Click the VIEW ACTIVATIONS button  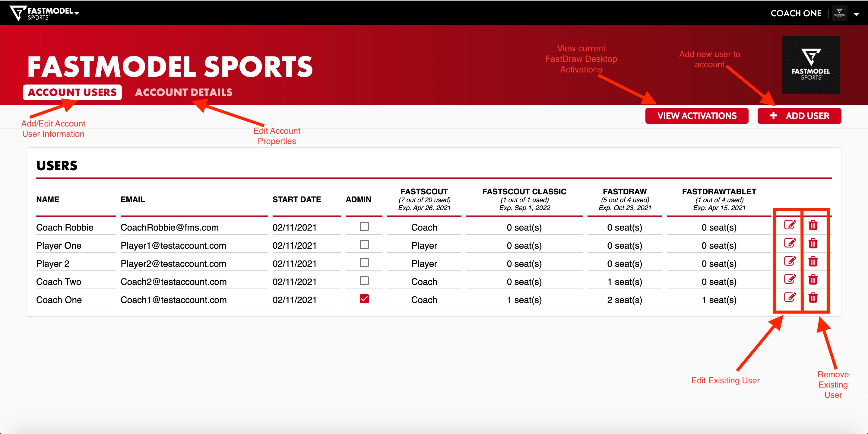(697, 116)
